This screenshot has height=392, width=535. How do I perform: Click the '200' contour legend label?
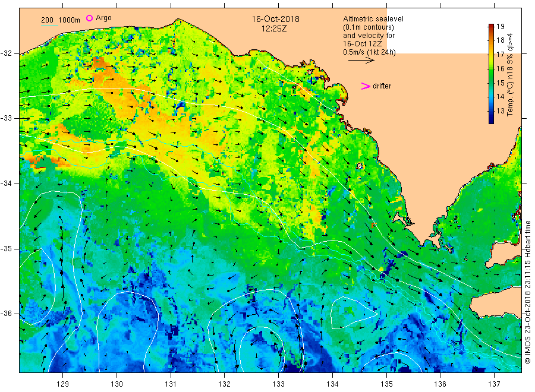47,20
